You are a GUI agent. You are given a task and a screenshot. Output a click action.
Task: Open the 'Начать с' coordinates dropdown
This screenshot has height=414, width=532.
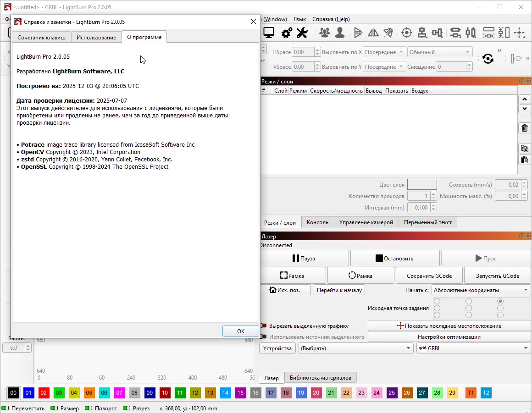(x=481, y=290)
